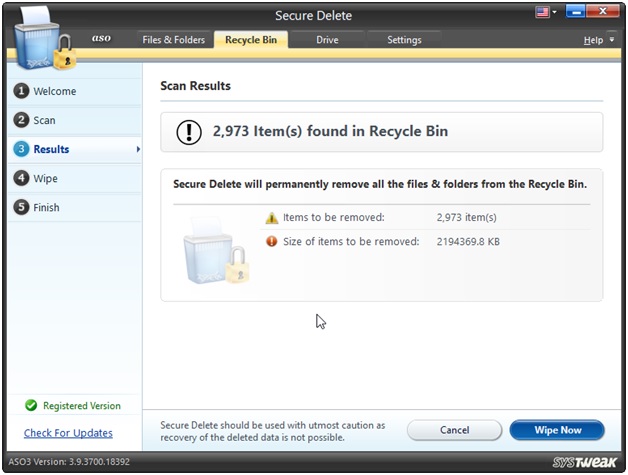Open the US flag language dropdown
This screenshot has height=475, width=628.
click(547, 14)
